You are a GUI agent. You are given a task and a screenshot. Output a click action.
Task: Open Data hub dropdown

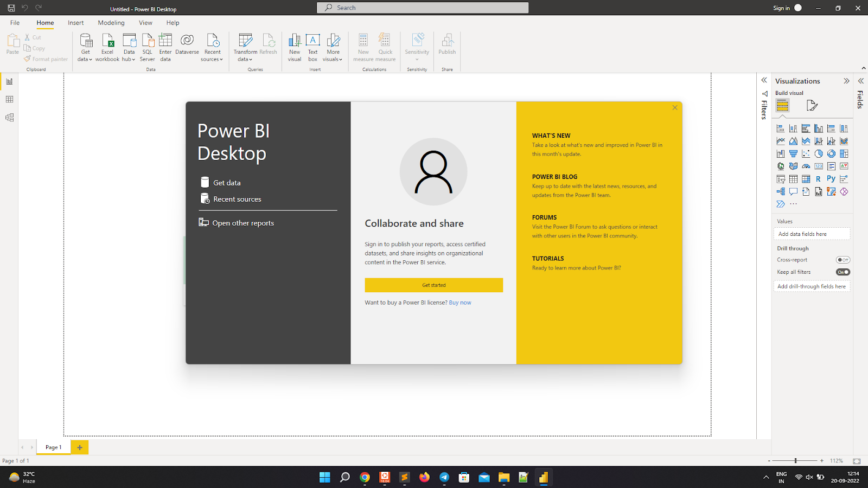click(129, 48)
